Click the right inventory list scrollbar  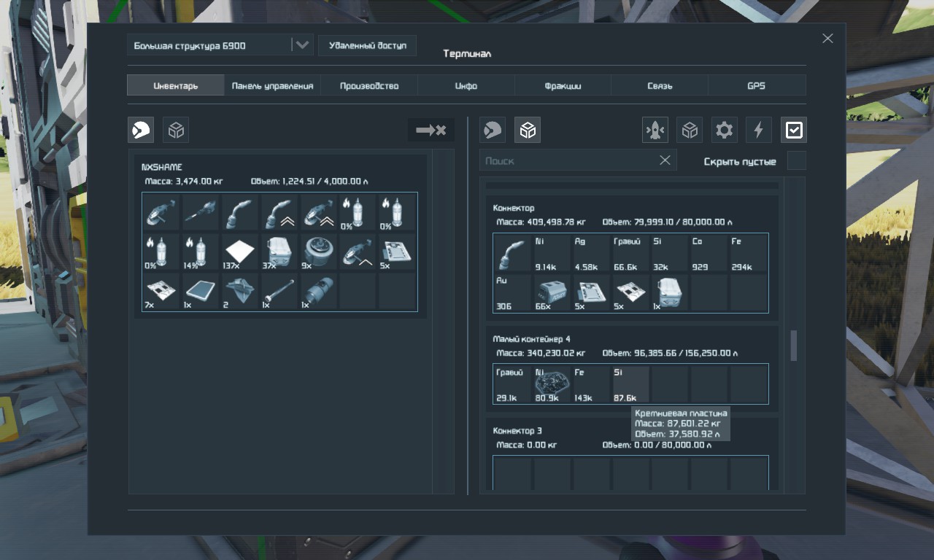click(794, 346)
